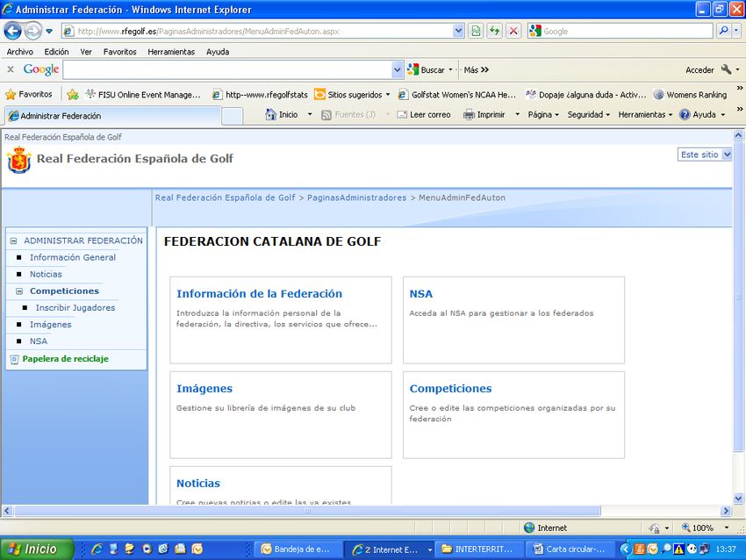Click the Stop loading X icon
Image resolution: width=746 pixels, height=560 pixels.
513,31
